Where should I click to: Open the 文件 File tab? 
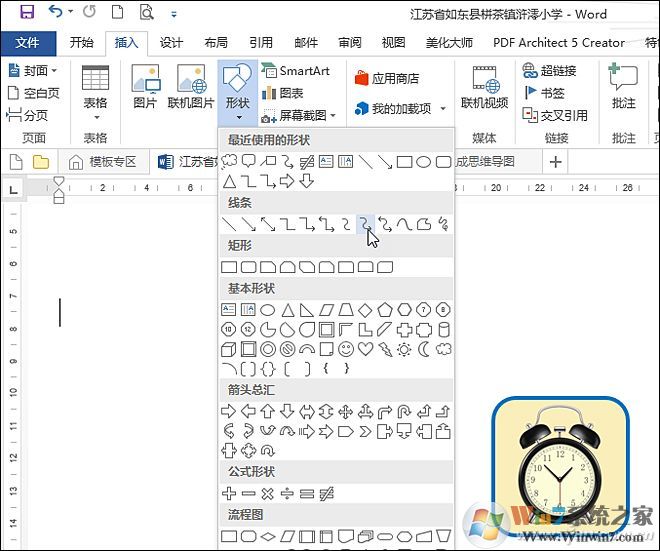[x=28, y=43]
